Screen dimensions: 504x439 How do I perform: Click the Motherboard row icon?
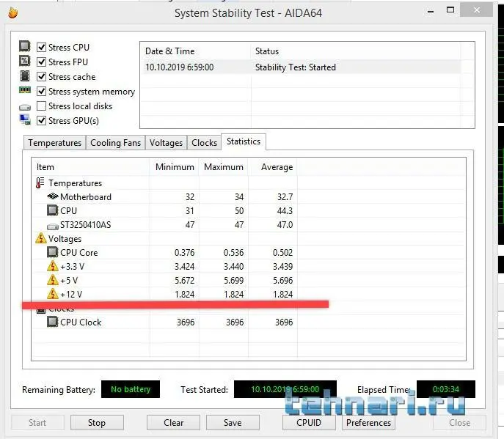tap(53, 196)
